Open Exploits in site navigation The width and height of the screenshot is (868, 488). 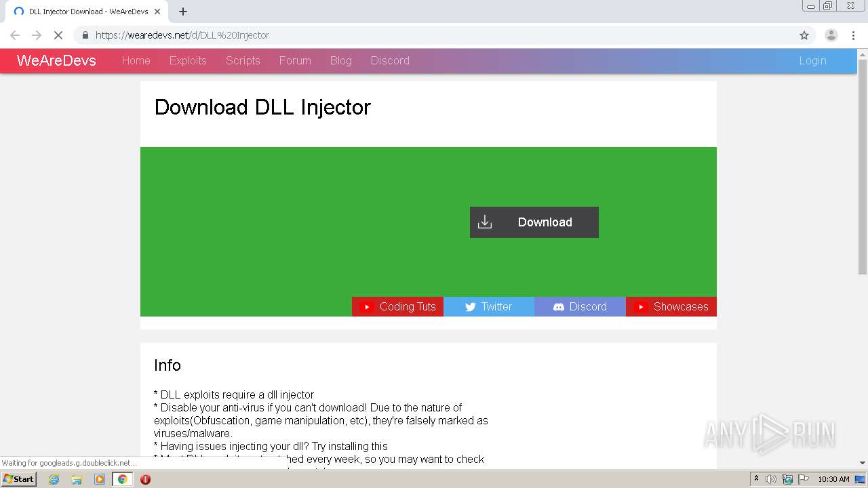(188, 60)
